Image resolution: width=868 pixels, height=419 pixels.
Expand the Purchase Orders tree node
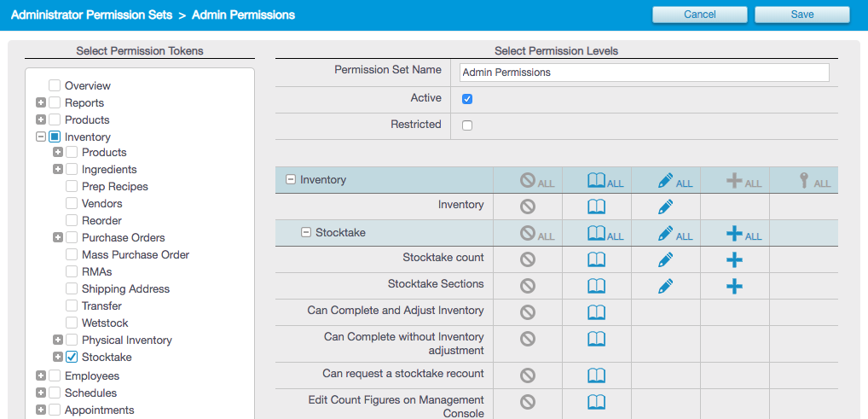tap(58, 237)
